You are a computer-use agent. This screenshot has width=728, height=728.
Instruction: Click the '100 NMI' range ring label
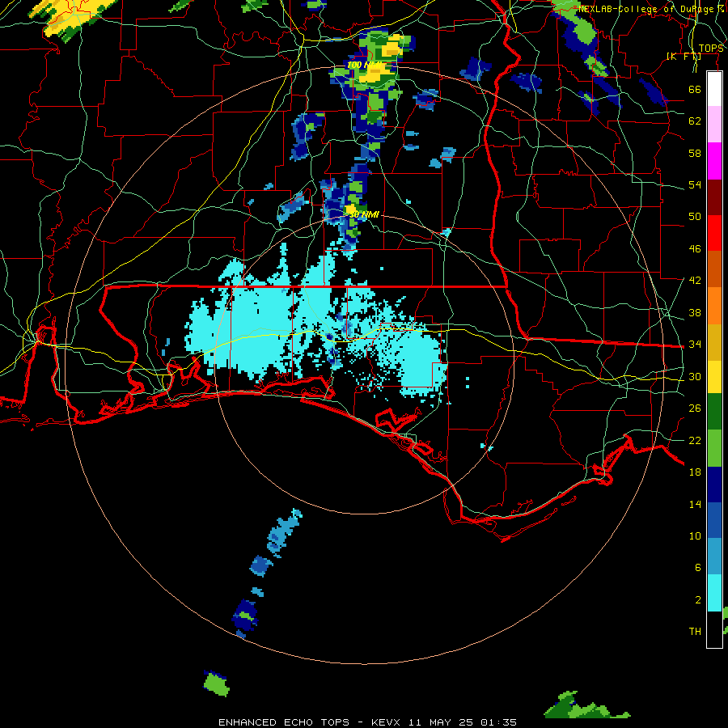[x=363, y=65]
